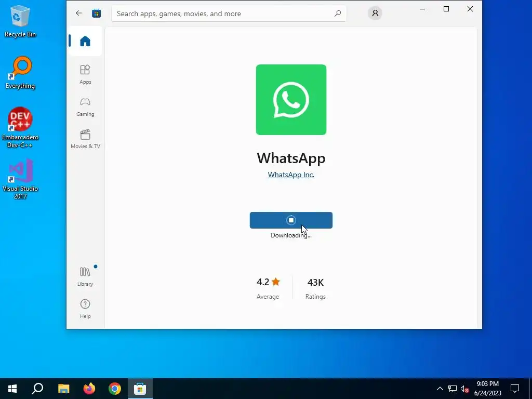Stop the WhatsApp download
Screen dimensions: 532x399
(291, 220)
